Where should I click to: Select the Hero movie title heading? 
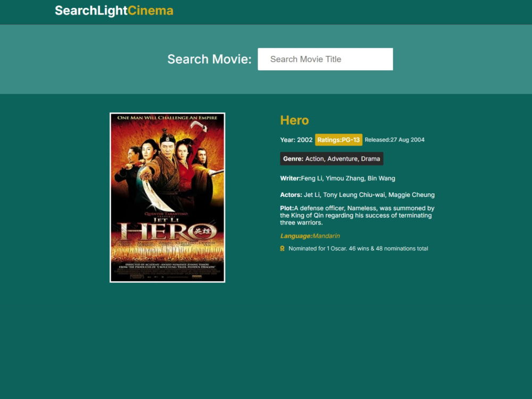295,120
